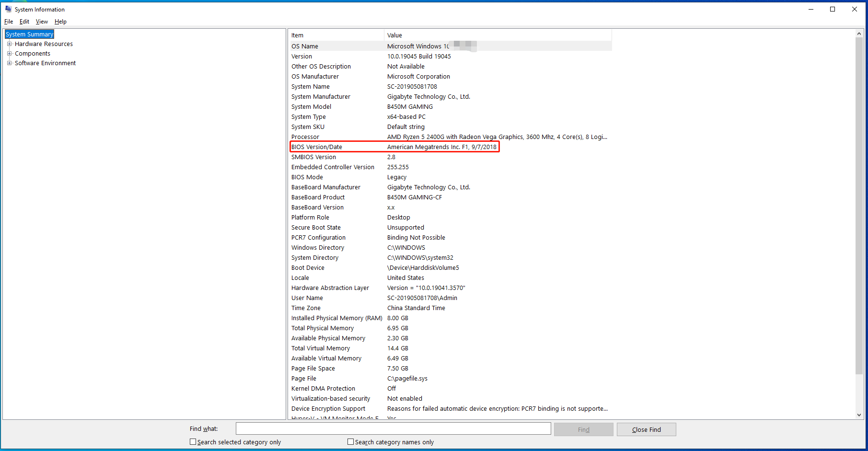Select the Total Physical Memory row
The image size is (868, 451).
tap(450, 328)
